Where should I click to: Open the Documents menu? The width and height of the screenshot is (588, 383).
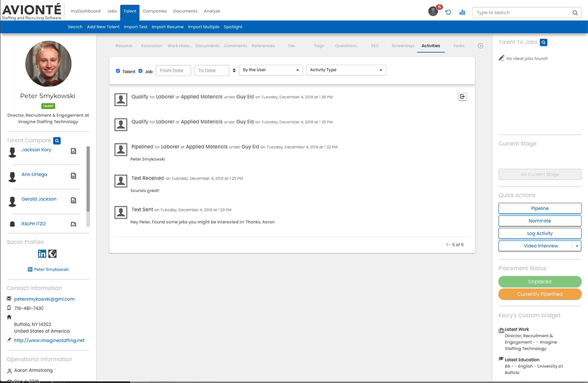click(x=185, y=11)
